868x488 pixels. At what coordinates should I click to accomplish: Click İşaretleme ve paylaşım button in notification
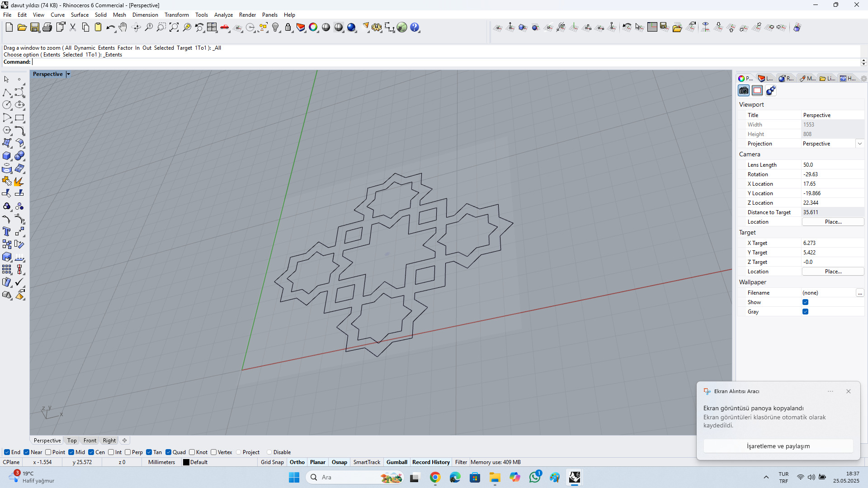[778, 446]
